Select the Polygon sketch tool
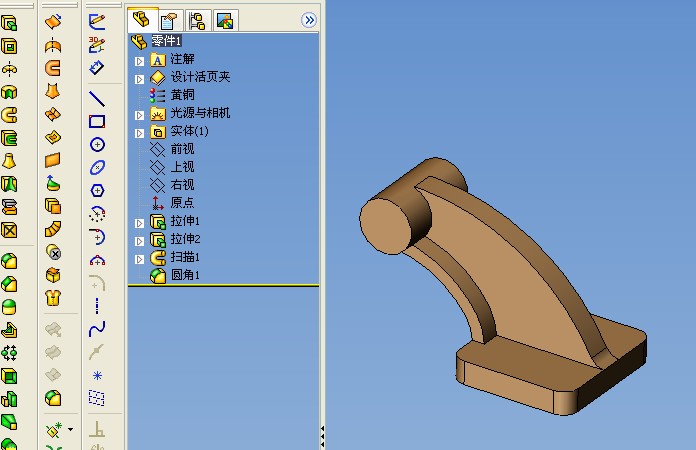696x450 pixels. coord(97,191)
